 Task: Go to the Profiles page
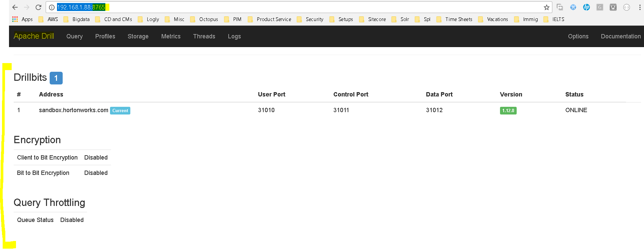[105, 36]
